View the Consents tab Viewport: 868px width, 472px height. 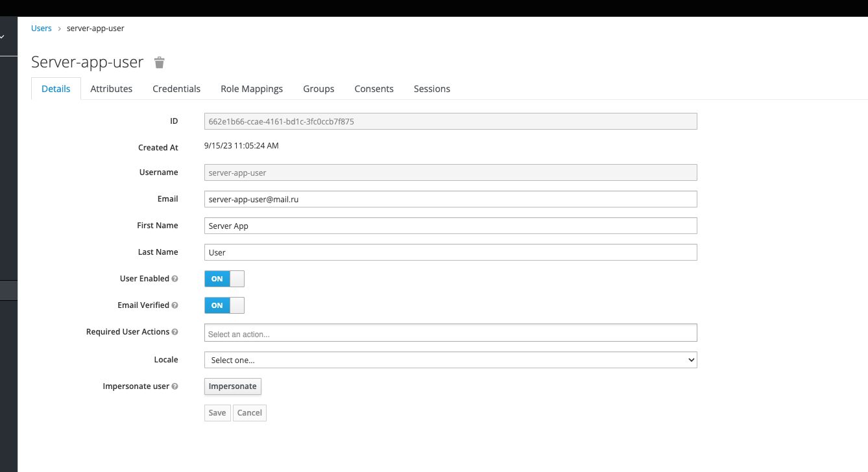pyautogui.click(x=374, y=89)
